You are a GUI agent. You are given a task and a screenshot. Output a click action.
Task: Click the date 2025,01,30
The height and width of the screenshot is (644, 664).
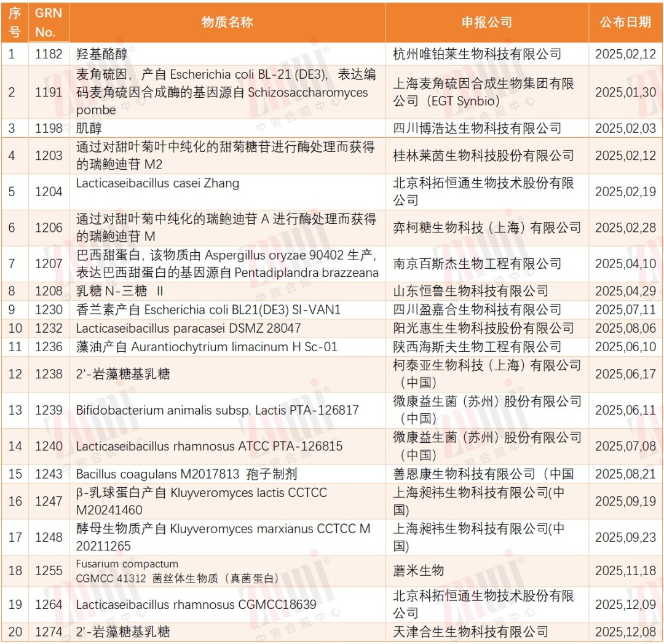coord(625,92)
